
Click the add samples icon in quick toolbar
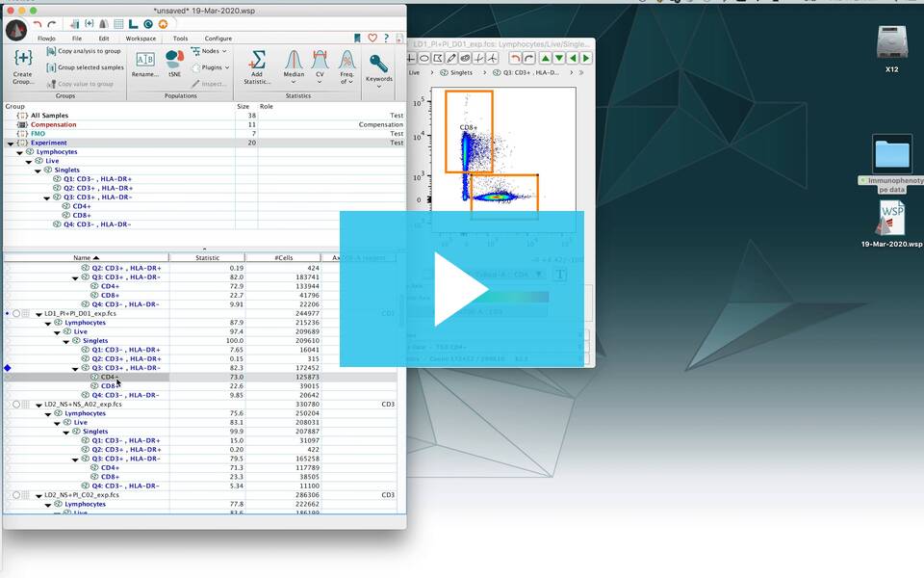[74, 24]
